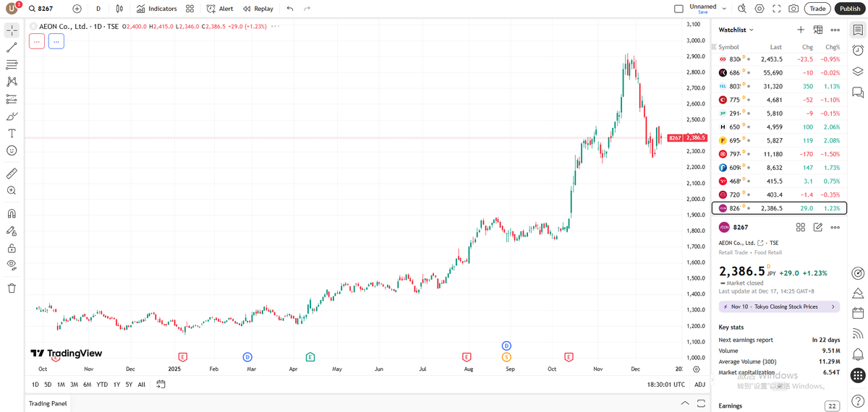The image size is (868, 412).
Task: Select the 55,690 watchlist row
Action: point(779,73)
